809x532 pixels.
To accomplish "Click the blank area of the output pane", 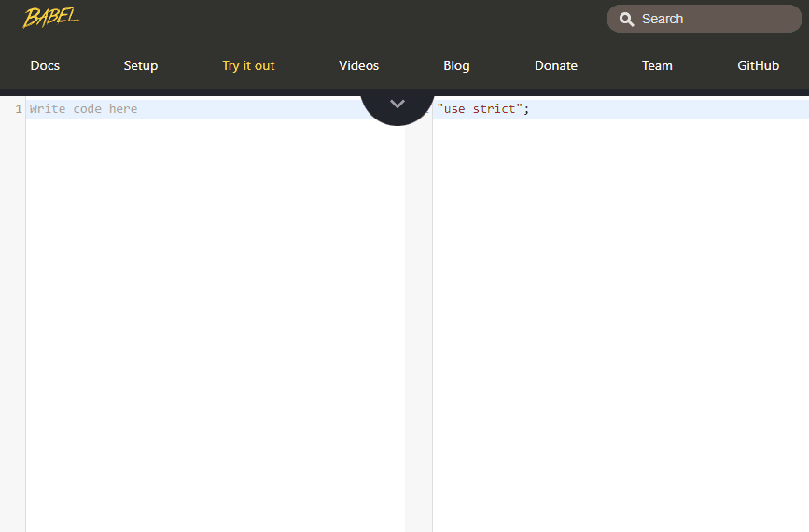I will coord(621,317).
